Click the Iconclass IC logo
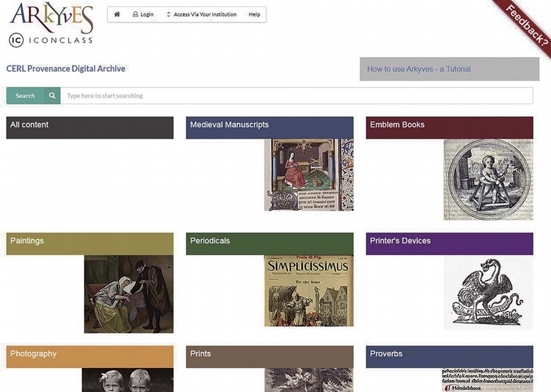 [17, 41]
